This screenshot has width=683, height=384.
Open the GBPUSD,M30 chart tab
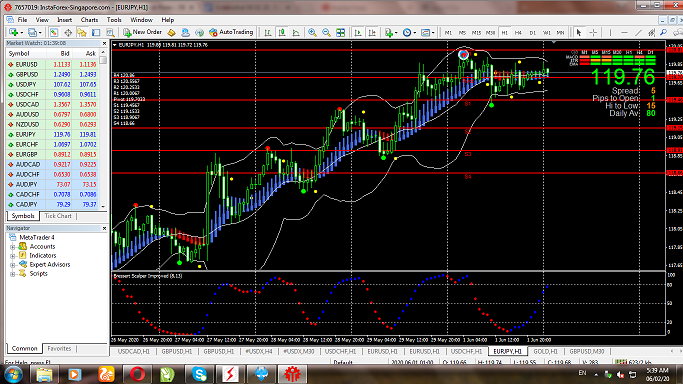[586, 351]
